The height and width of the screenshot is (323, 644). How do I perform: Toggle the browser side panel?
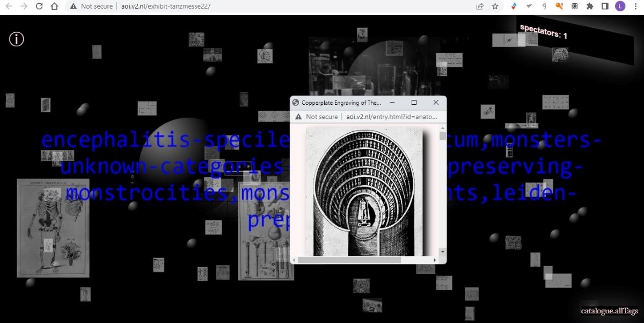coord(605,6)
